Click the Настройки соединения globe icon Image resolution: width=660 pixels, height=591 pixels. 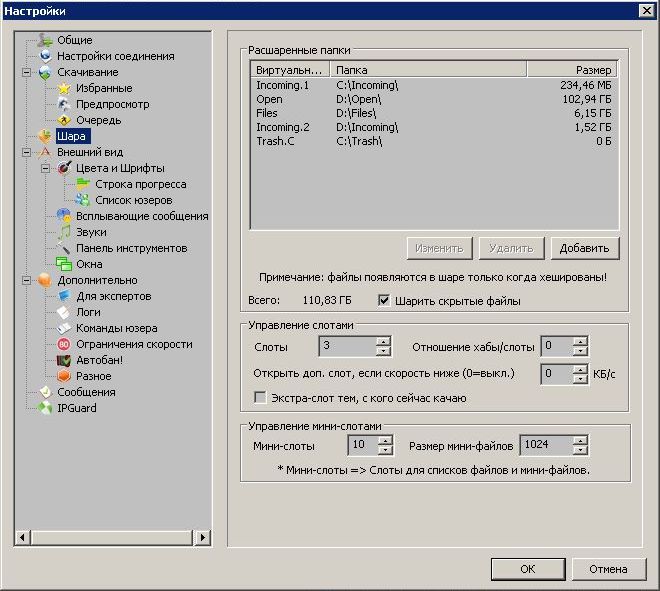point(45,56)
